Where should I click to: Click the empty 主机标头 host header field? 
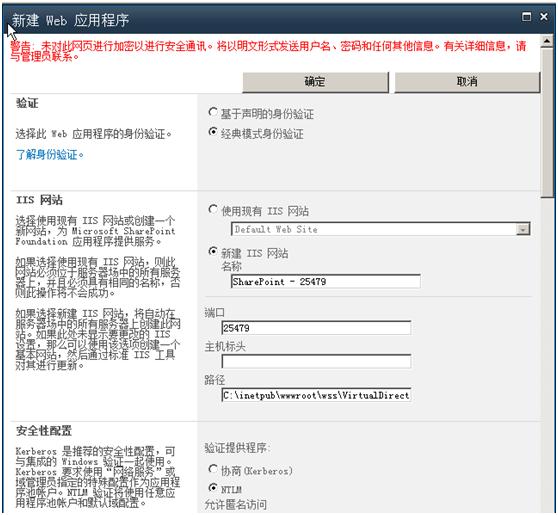316,362
